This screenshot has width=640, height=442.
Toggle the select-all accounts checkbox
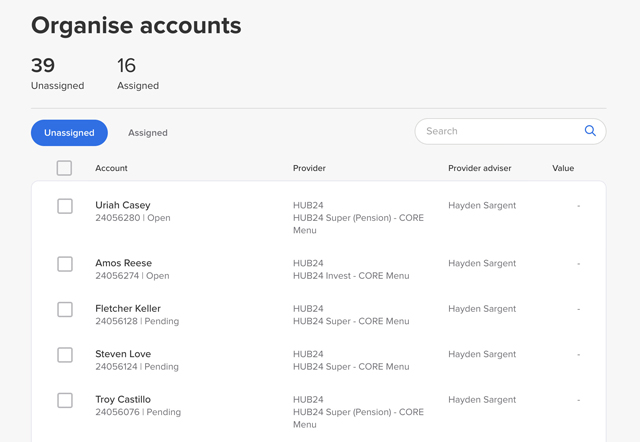pos(64,168)
